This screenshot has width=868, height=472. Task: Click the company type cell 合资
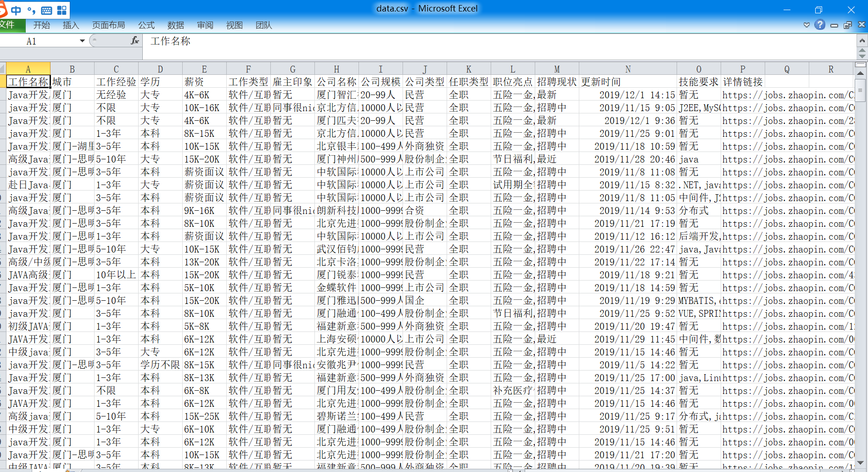tap(425, 210)
